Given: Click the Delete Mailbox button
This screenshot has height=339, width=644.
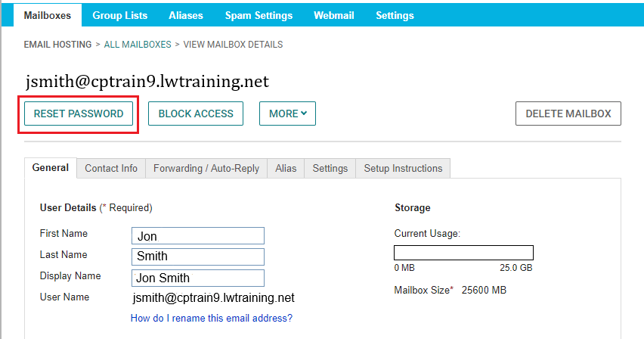Looking at the screenshot, I should point(568,114).
